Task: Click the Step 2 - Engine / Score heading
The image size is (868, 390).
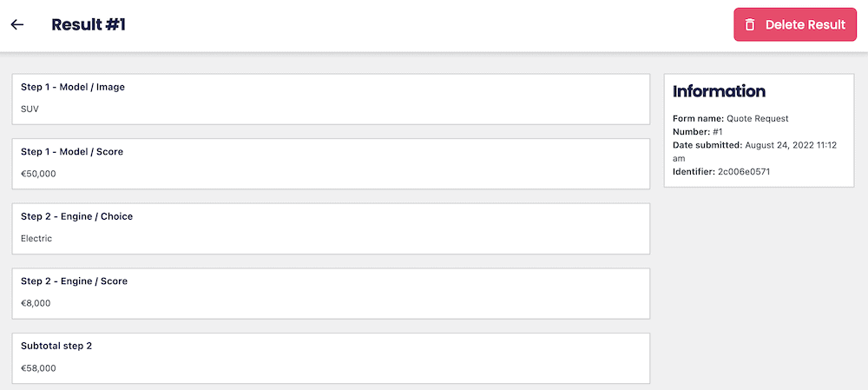Action: [x=74, y=281]
